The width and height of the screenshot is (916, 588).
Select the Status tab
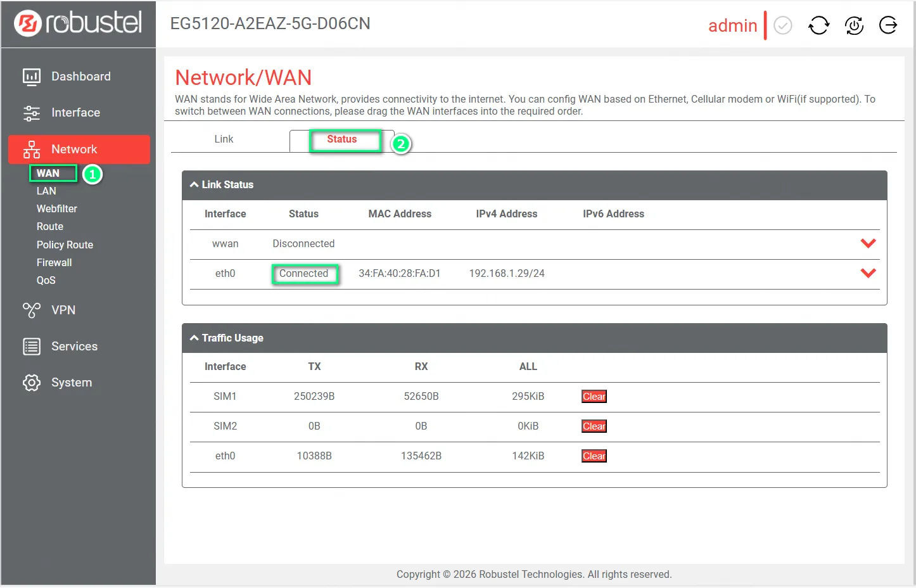[341, 139]
